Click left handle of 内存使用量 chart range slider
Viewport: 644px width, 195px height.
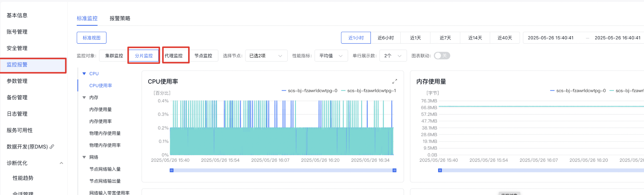click(x=440, y=170)
